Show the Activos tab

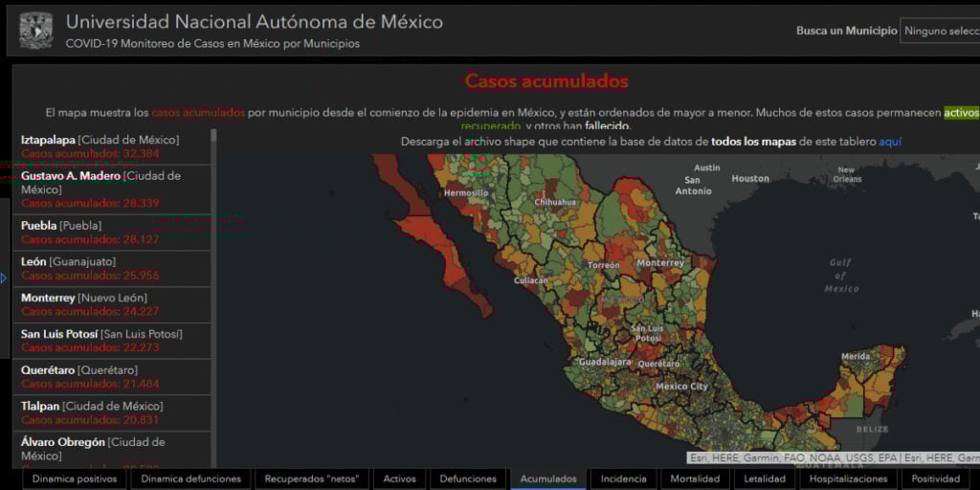click(399, 479)
